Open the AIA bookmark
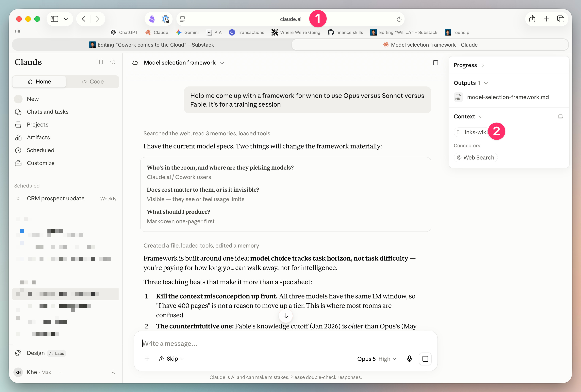The height and width of the screenshot is (392, 581). pos(214,32)
